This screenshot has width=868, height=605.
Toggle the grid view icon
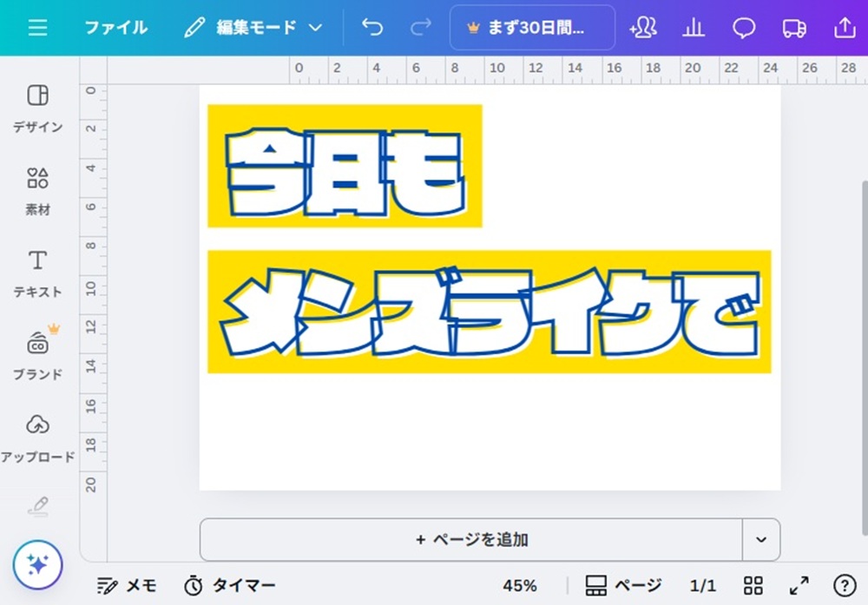click(x=753, y=585)
